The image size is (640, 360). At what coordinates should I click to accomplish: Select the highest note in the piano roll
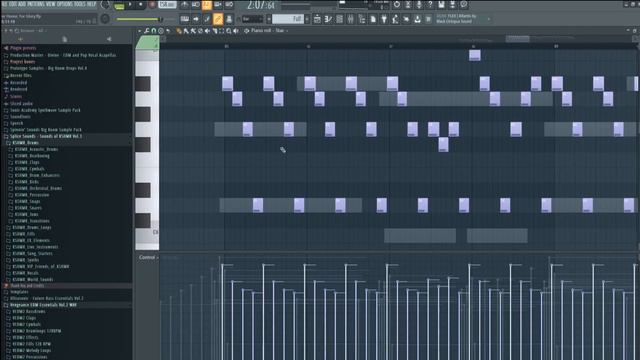[475, 55]
